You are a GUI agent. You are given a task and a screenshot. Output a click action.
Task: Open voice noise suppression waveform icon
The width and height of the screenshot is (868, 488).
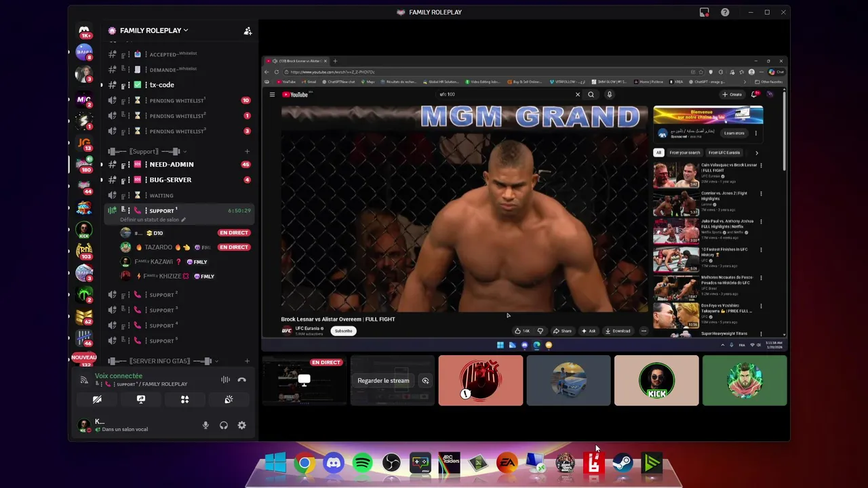(225, 380)
